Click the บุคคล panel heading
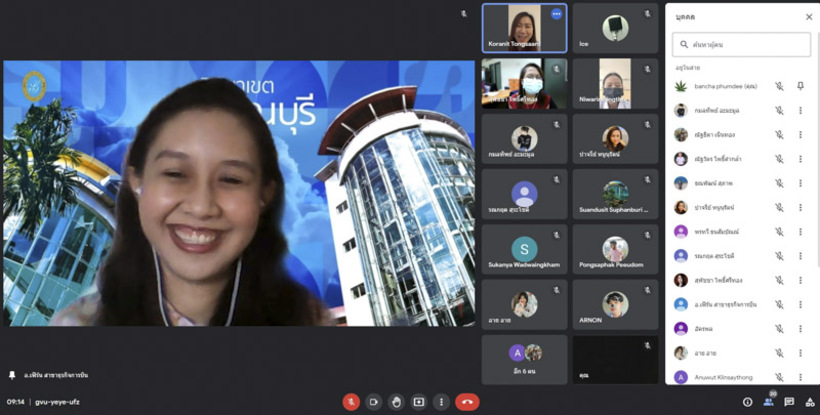 [685, 17]
